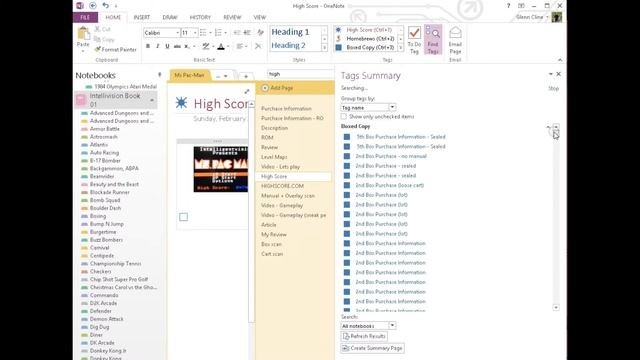Open the HIGHSCORE.COM page
This screenshot has width=640, height=360.
click(282, 186)
